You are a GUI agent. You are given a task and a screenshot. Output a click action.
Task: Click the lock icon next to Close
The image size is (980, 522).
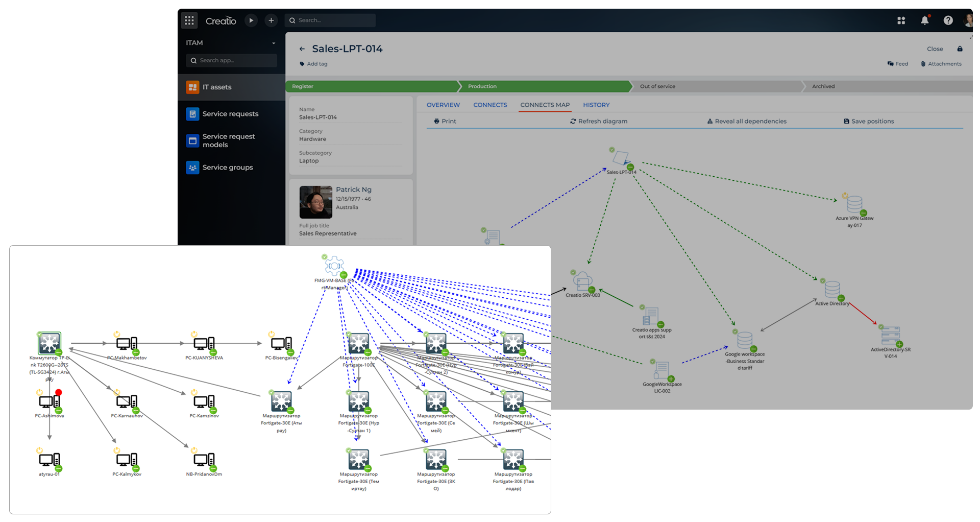point(960,49)
